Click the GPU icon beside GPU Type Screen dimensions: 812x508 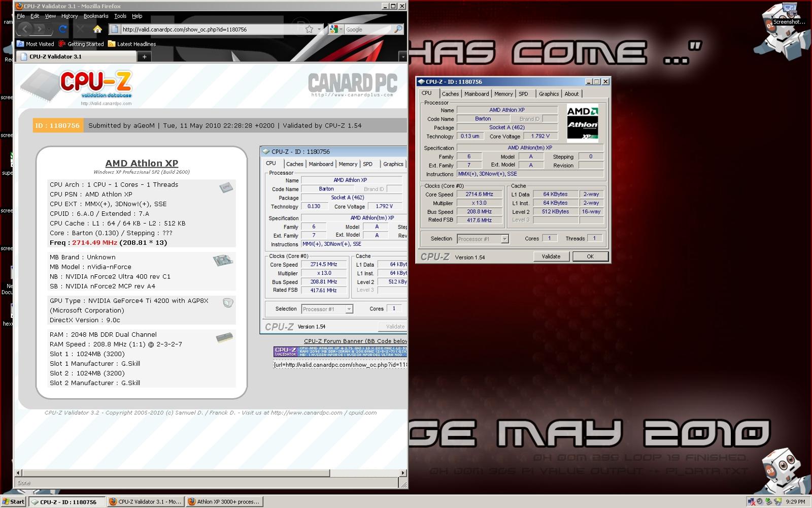228,303
